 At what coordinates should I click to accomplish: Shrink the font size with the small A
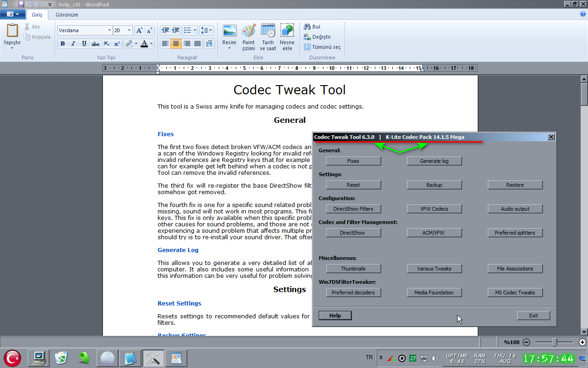pos(150,30)
